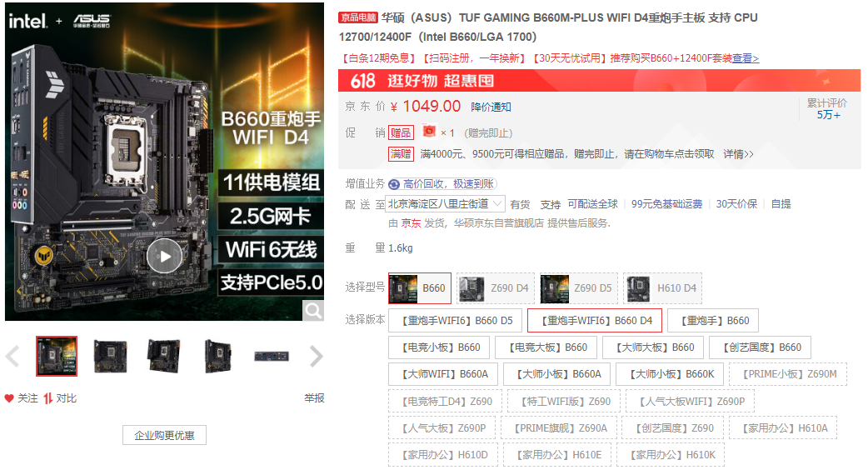Open the 京东 shipper link

coord(411,223)
